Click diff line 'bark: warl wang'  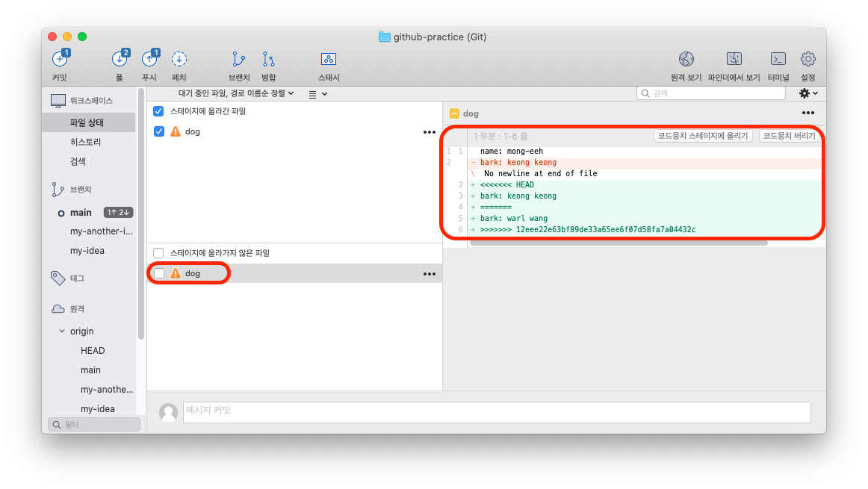514,218
